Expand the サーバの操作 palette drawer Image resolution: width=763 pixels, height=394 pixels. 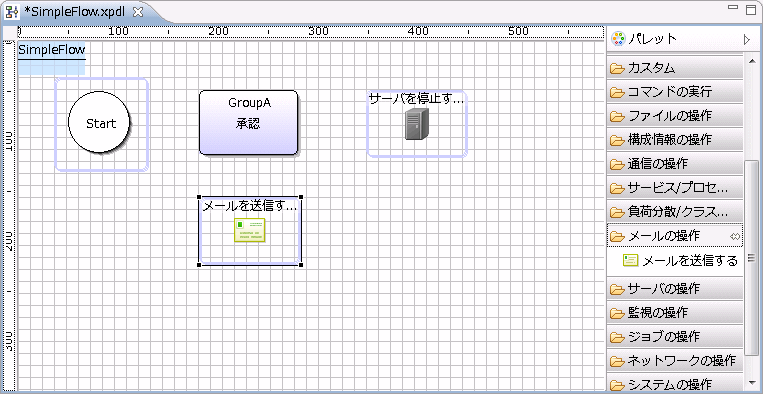[675, 288]
